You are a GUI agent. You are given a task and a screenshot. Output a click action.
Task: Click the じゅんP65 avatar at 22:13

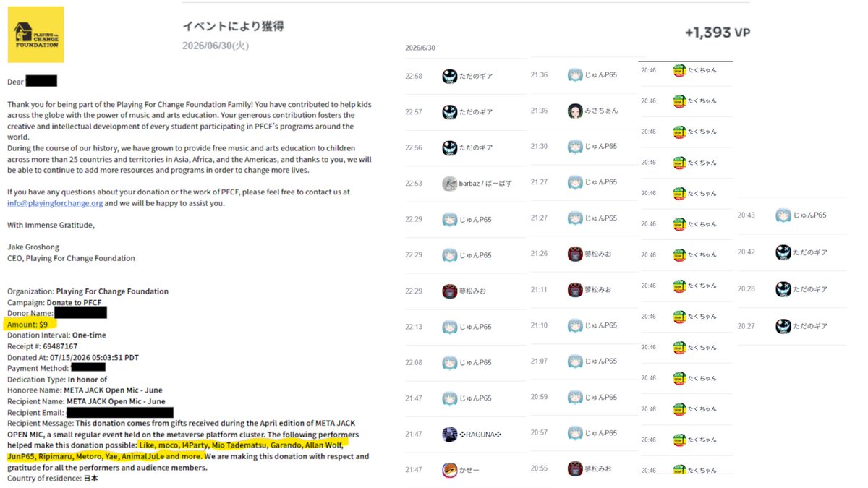[x=449, y=327]
